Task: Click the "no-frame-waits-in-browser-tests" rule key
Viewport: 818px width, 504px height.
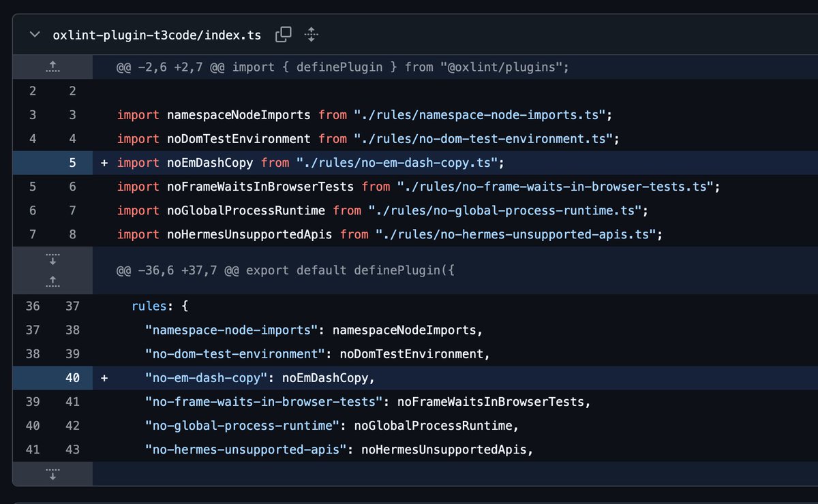Action: coord(264,402)
